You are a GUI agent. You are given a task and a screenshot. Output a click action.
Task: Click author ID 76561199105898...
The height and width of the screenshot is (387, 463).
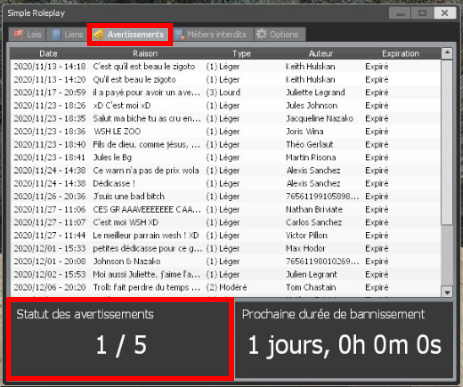point(323,196)
